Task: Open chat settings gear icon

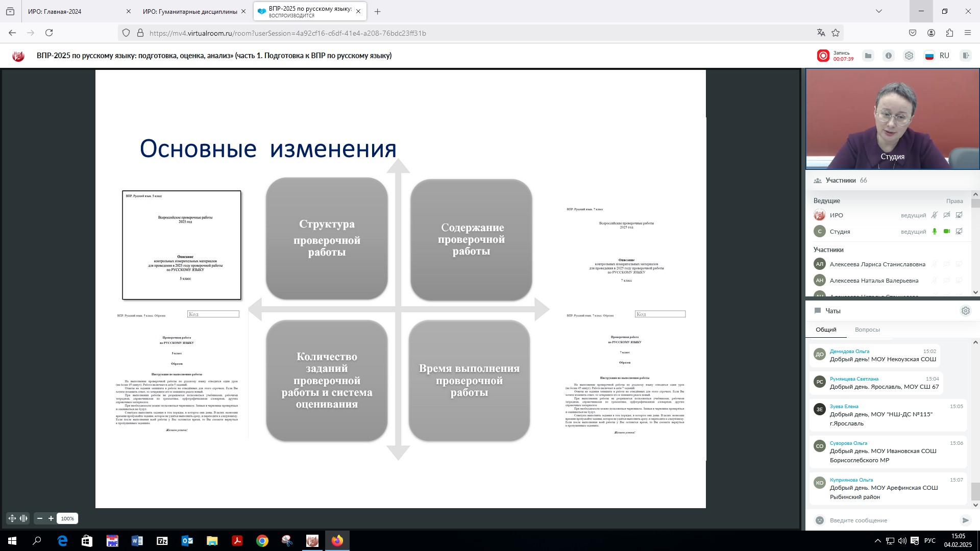Action: click(965, 311)
